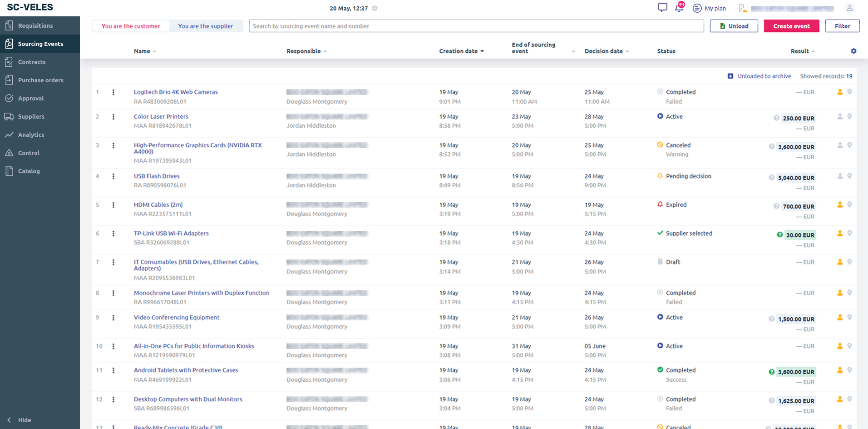The image size is (868, 429).
Task: Open the chat messages icon
Action: click(x=662, y=8)
